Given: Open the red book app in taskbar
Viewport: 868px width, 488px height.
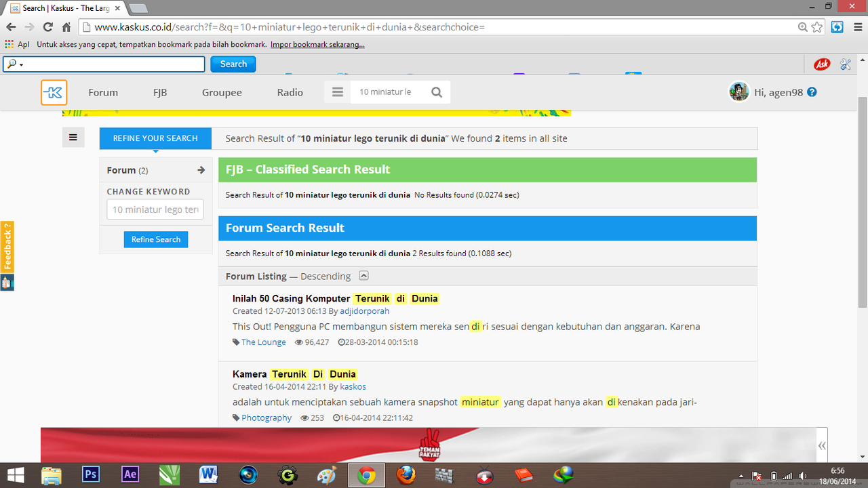Looking at the screenshot, I should (524, 474).
